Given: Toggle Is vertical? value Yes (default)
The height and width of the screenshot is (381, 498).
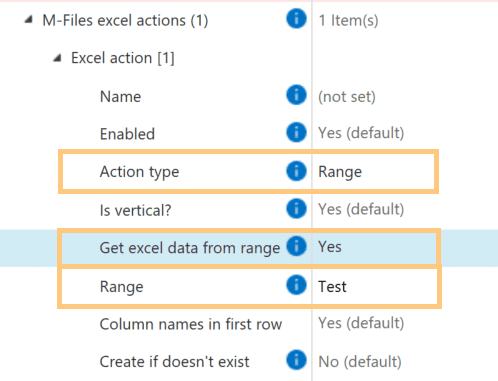Looking at the screenshot, I should pos(361,209).
